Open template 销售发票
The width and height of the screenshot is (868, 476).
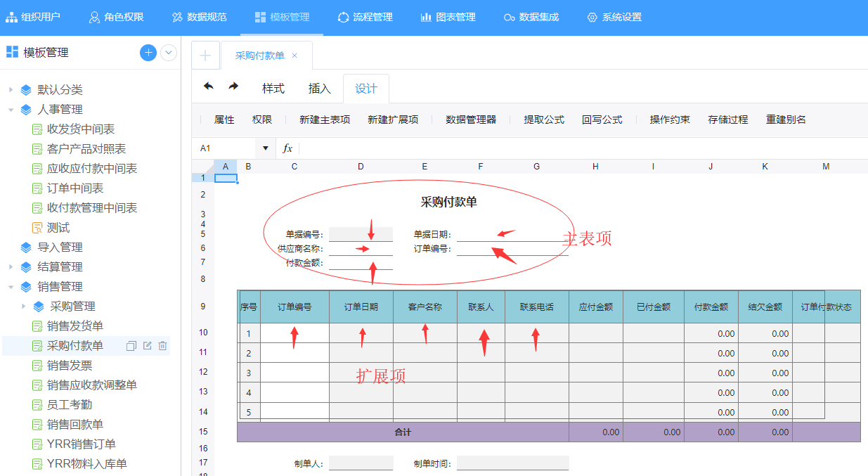click(69, 366)
